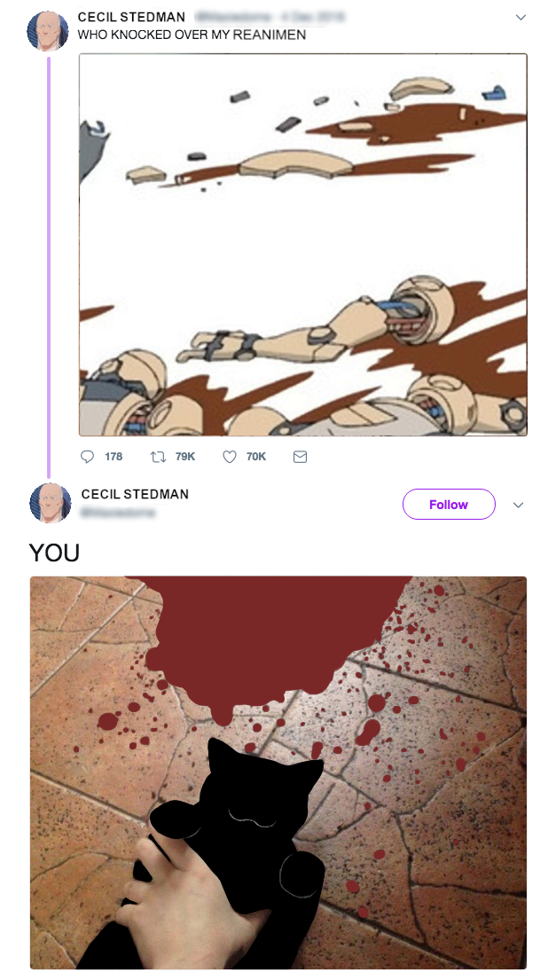The image size is (540, 980).
Task: Click the WHO KNOCKED OVER MY REANIMEN text
Action: coord(192,35)
